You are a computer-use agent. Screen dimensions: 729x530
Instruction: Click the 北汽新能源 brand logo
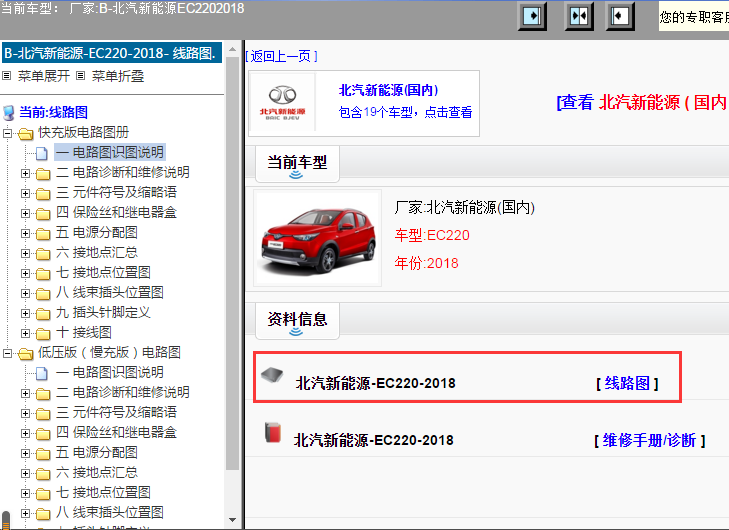pos(282,103)
